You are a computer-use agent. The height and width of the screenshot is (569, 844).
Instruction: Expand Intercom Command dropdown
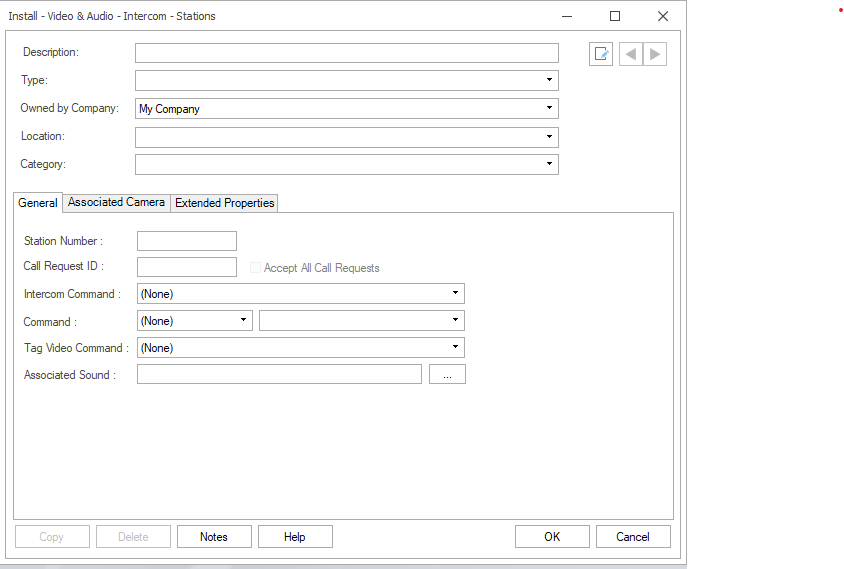click(x=455, y=294)
